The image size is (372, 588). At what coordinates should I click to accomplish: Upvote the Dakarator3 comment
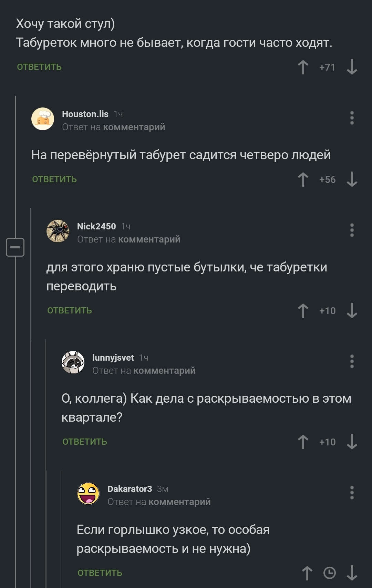pyautogui.click(x=307, y=573)
